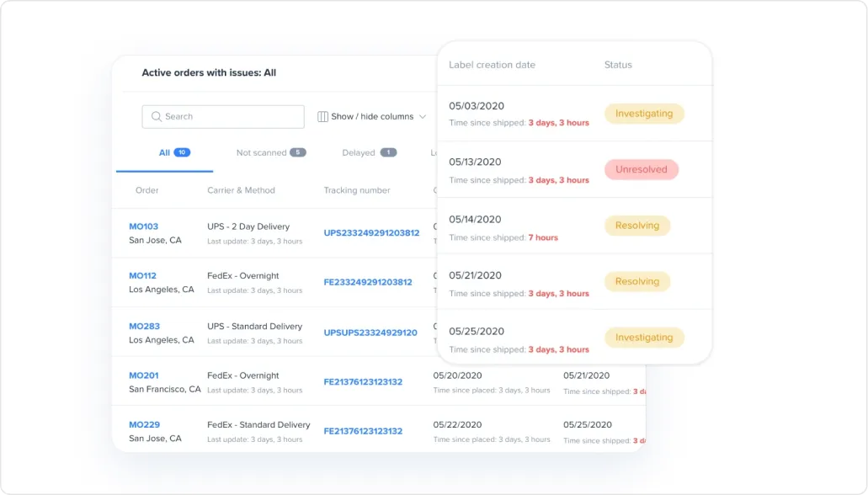The image size is (868, 495).
Task: Click the Investigating badge for 05/03/2020
Action: 644,113
